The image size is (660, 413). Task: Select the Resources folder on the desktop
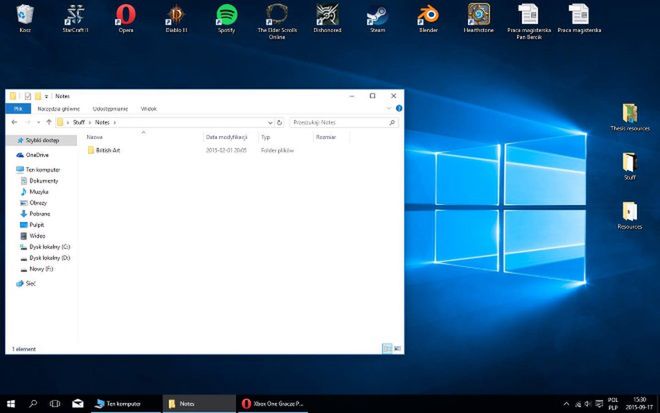pyautogui.click(x=630, y=216)
